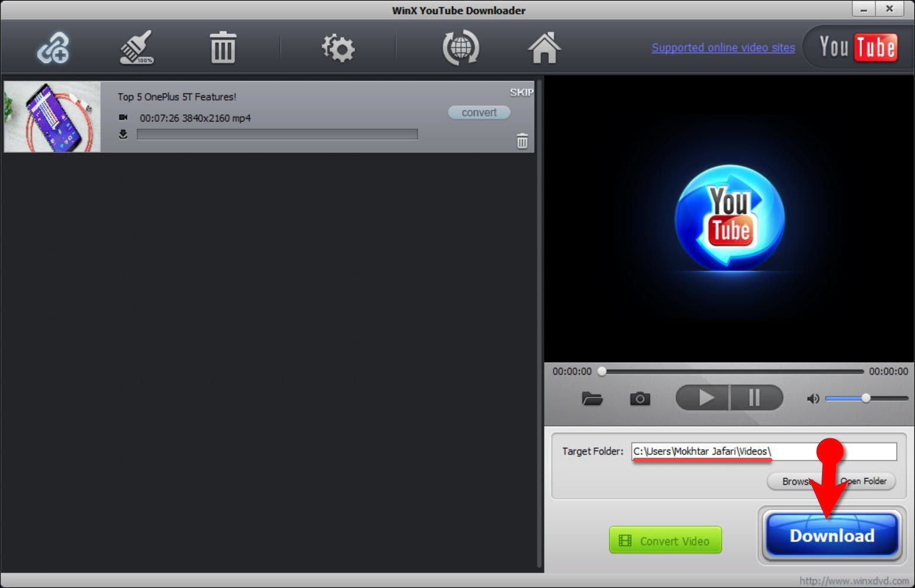915x588 pixels.
Task: Open Settings gear icon
Action: [x=338, y=48]
